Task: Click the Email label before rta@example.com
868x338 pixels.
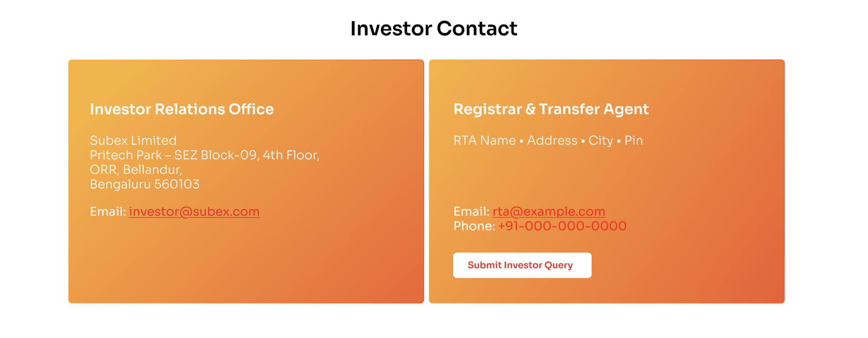Action: 471,212
